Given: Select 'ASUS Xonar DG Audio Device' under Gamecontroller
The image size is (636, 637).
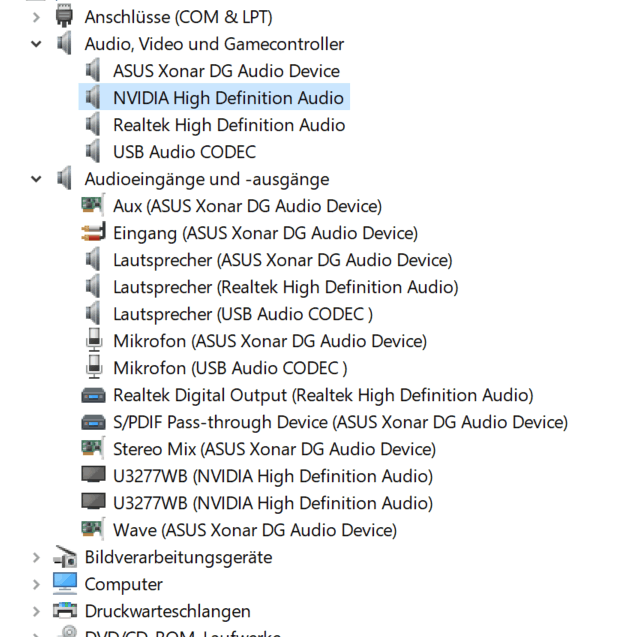Looking at the screenshot, I should pos(226,71).
